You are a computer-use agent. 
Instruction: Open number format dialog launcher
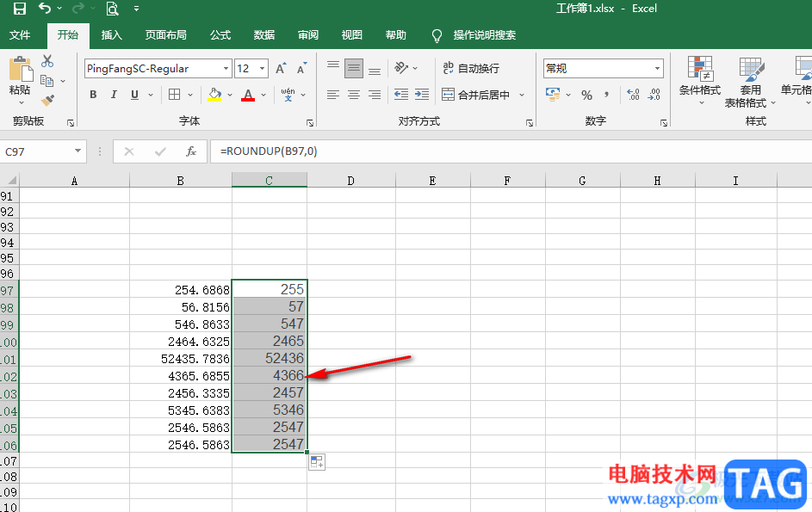664,123
